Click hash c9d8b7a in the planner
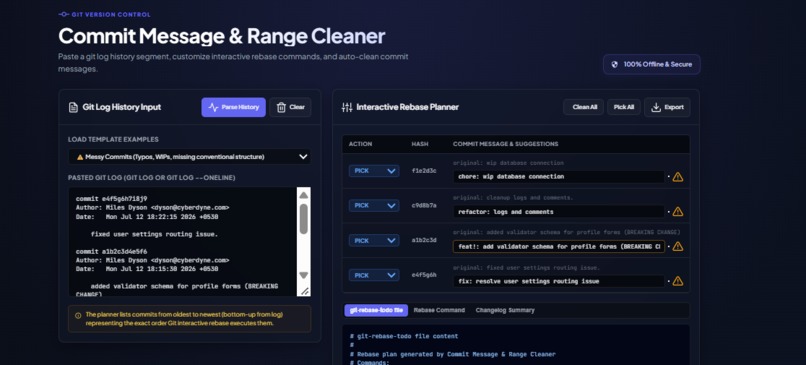 [424, 206]
